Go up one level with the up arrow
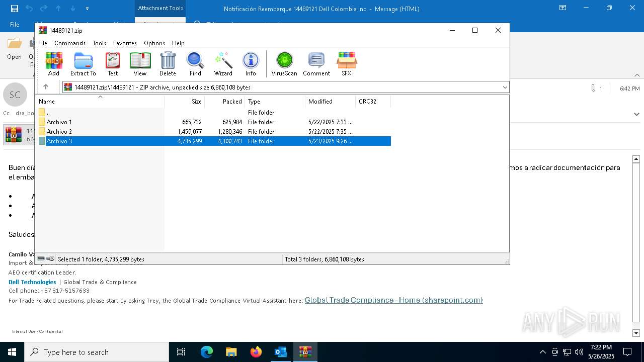Screen dimensions: 644x362 tap(46, 87)
